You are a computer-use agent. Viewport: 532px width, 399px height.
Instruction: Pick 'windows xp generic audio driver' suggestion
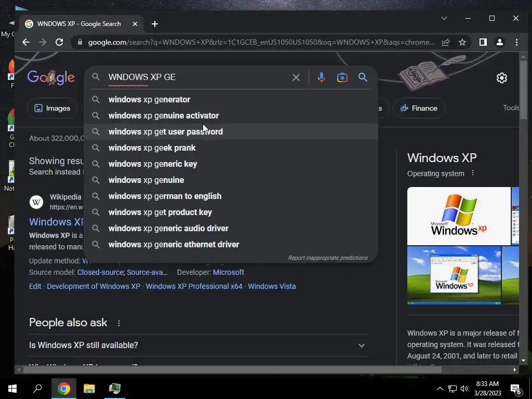coord(231,229)
